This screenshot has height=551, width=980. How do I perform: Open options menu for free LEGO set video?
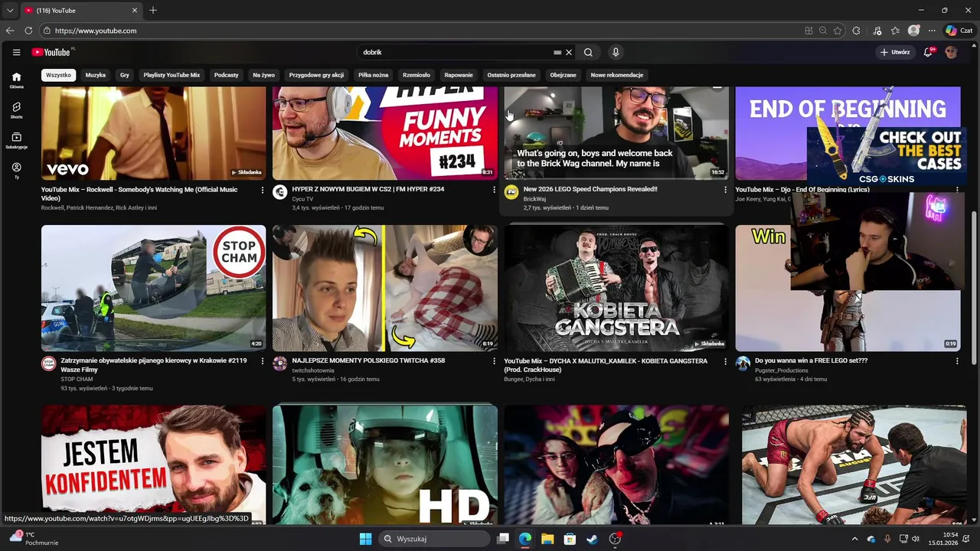(x=957, y=361)
